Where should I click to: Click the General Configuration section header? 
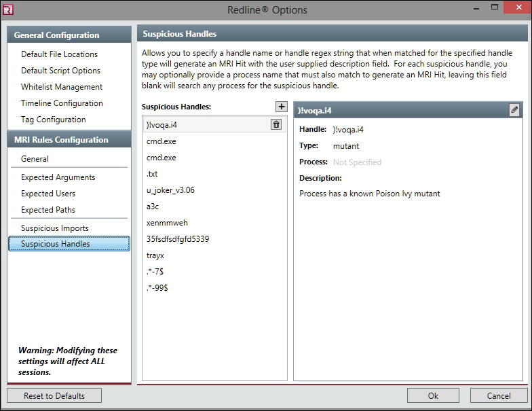point(69,35)
